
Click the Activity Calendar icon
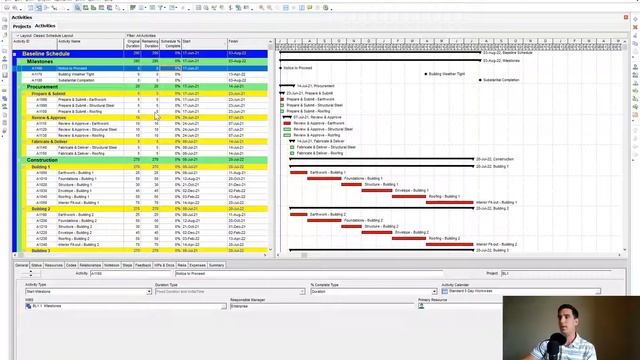445,291
